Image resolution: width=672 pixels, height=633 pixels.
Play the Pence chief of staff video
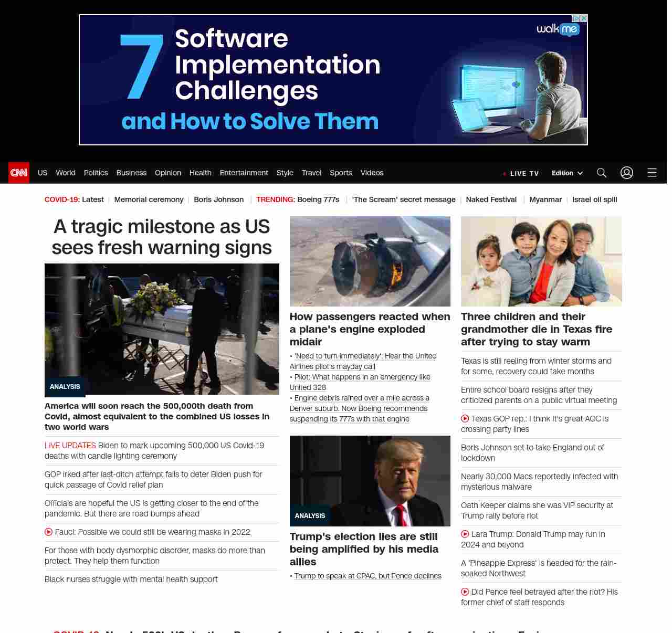[465, 592]
